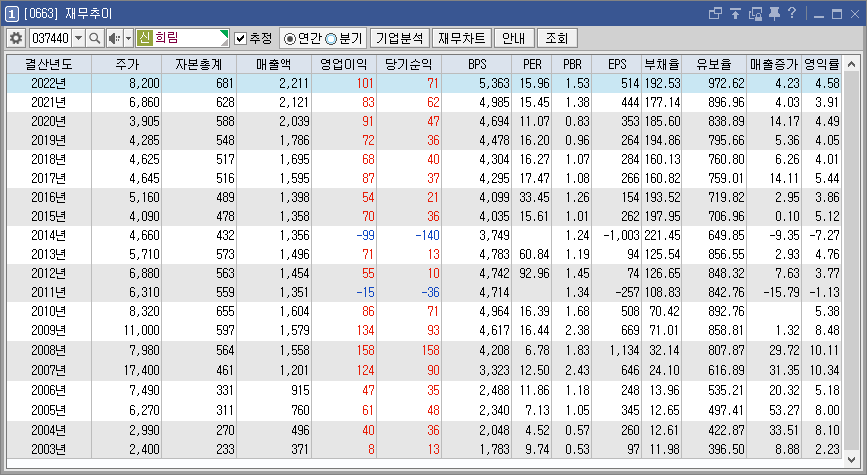Select the 2009년 row
Screen dimensions: 867x475
(x=424, y=330)
